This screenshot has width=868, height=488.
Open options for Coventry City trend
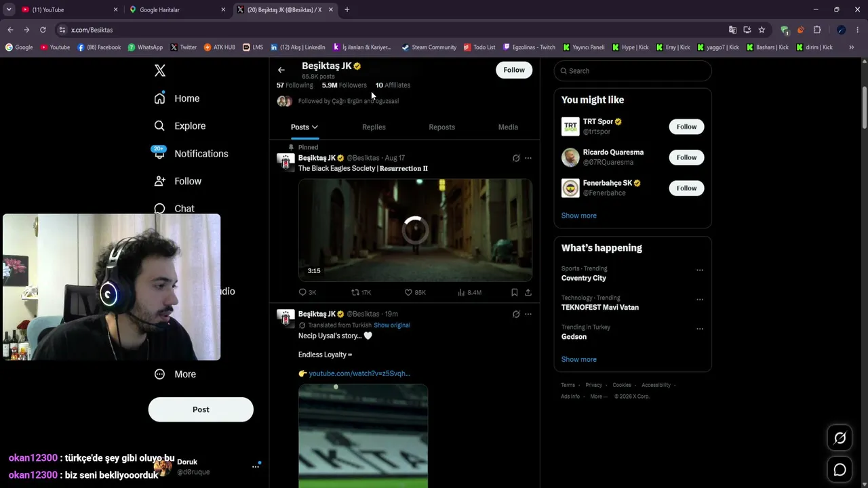(700, 270)
